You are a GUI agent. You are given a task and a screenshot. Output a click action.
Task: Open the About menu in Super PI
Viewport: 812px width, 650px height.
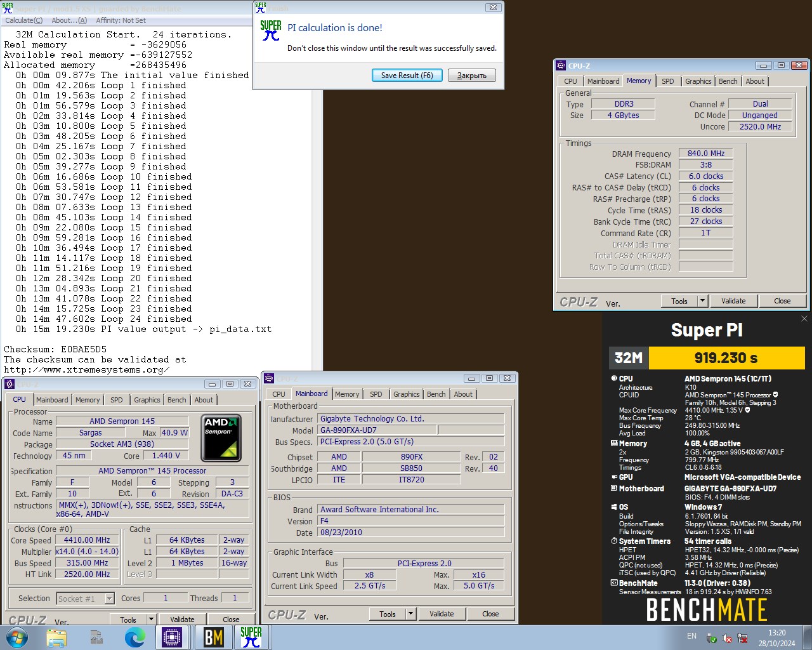[69, 20]
